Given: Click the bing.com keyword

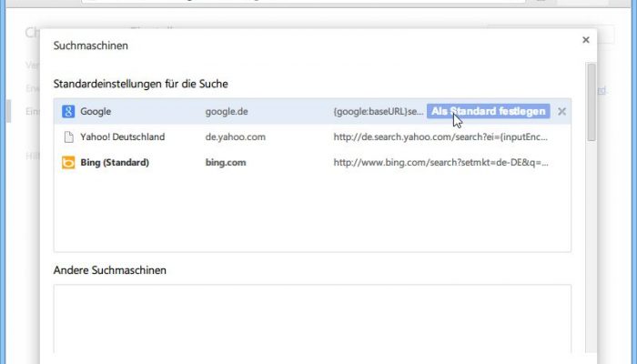Looking at the screenshot, I should coord(226,163).
